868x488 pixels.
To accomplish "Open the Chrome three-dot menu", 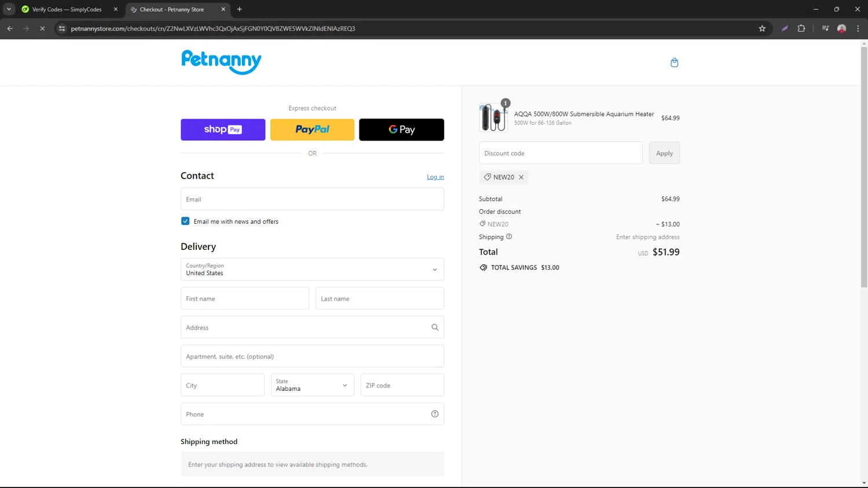I will coord(858,28).
